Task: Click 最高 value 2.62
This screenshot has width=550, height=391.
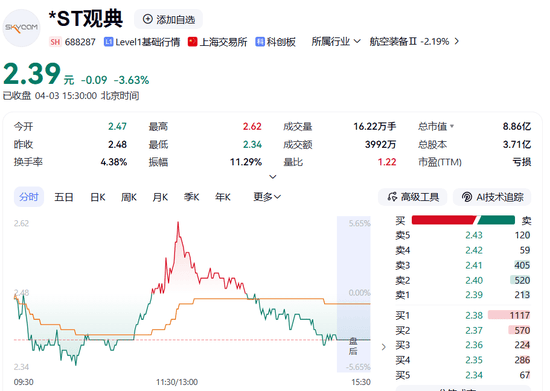Action: [252, 126]
